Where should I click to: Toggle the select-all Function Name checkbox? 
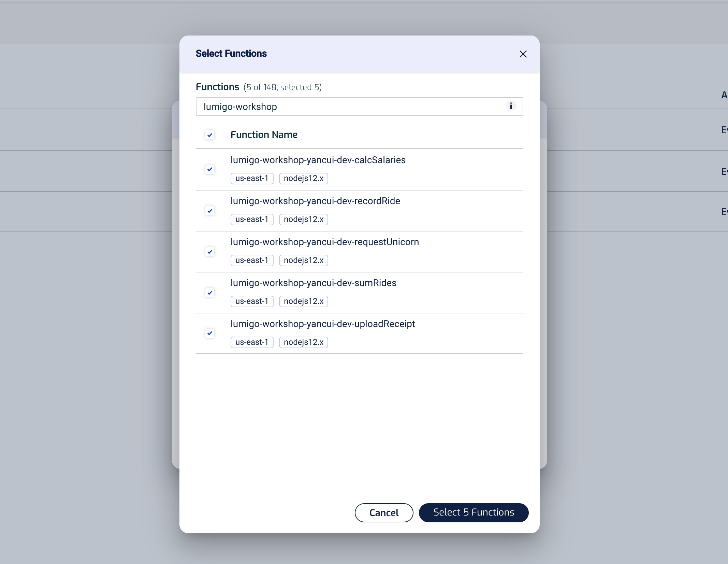point(210,135)
